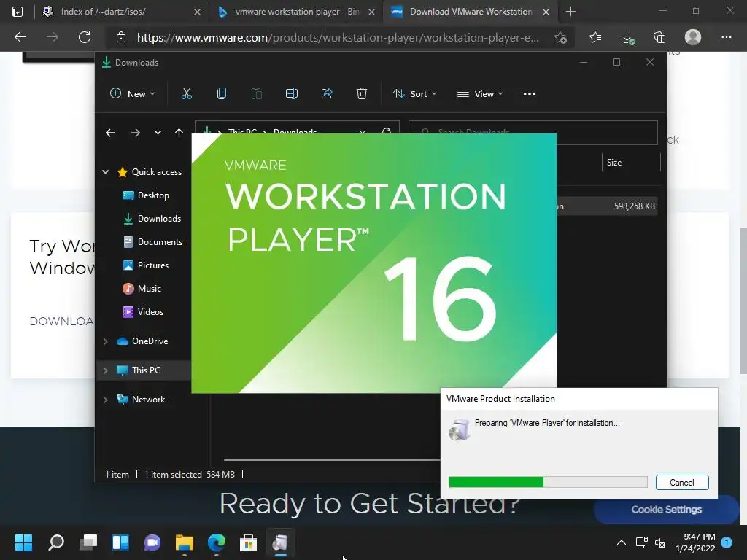Click the file path icon in address bar
Screen dimensions: 747x560
pyautogui.click(x=206, y=131)
